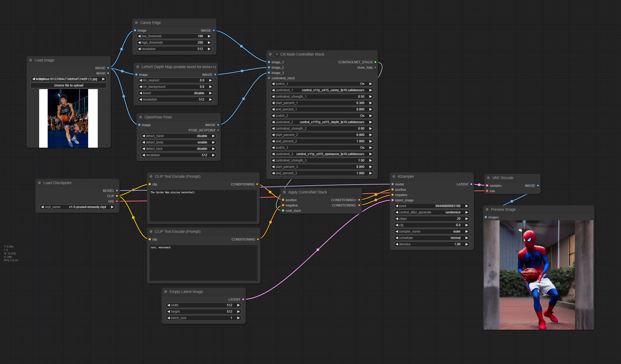
Task: Open the controlnet_1 model dropdown
Action: pyautogui.click(x=322, y=90)
